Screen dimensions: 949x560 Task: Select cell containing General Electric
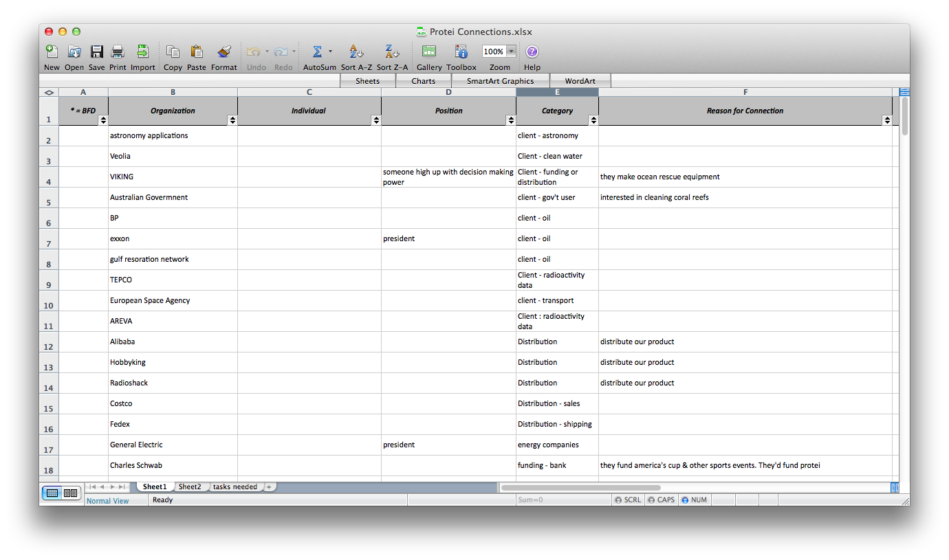click(173, 445)
